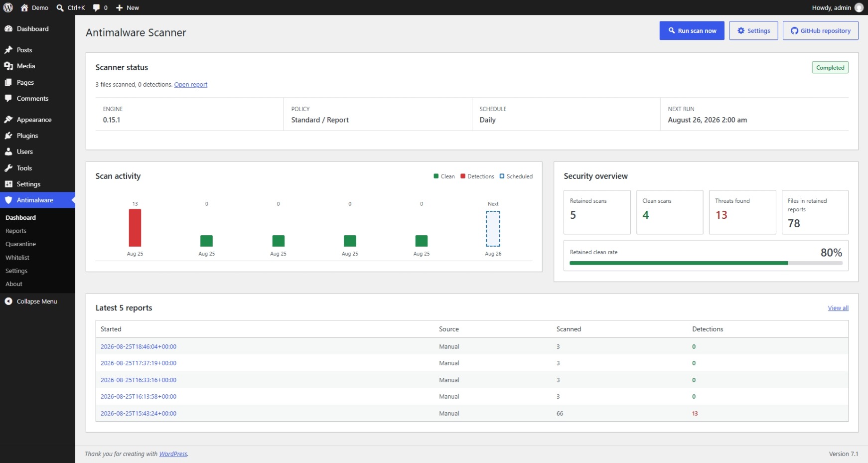Click the red 13 detections table cell
Viewport: 868px width, 463px height.
tap(695, 414)
